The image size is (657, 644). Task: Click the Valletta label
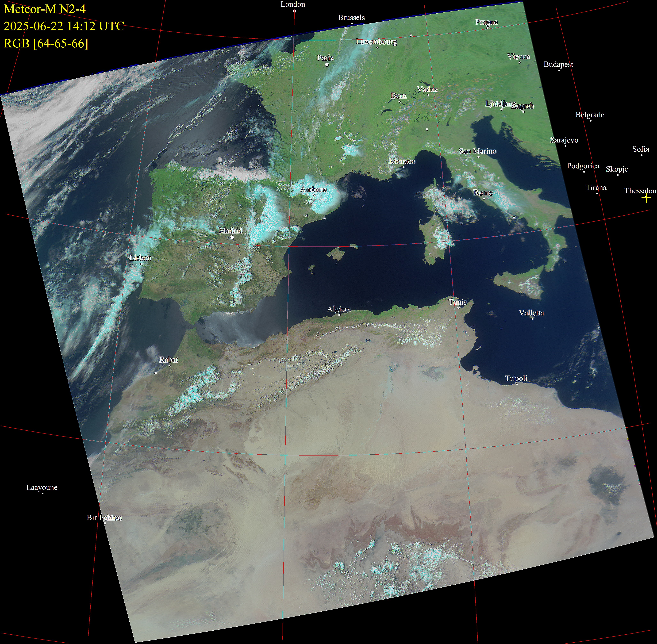[x=531, y=313]
